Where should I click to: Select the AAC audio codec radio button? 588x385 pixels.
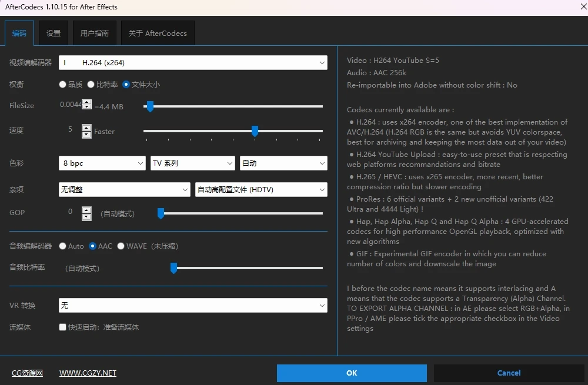tap(93, 246)
